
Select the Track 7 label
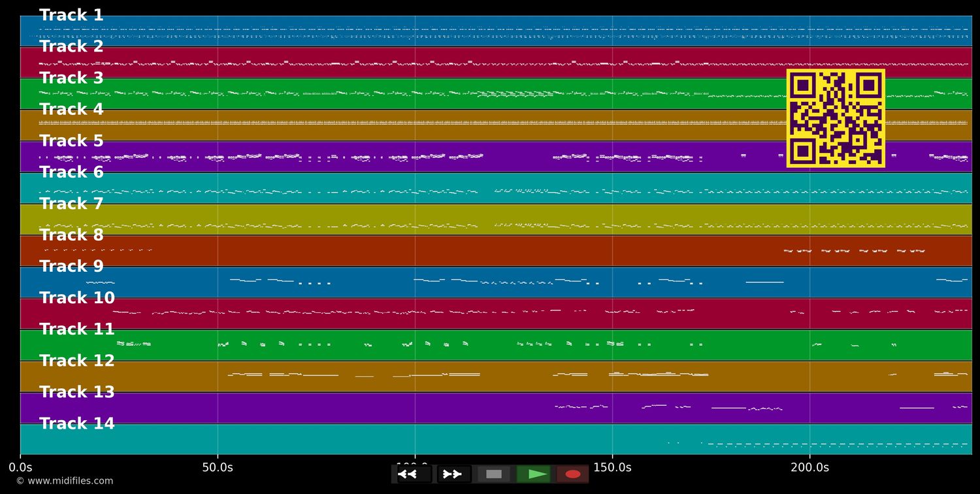71,203
